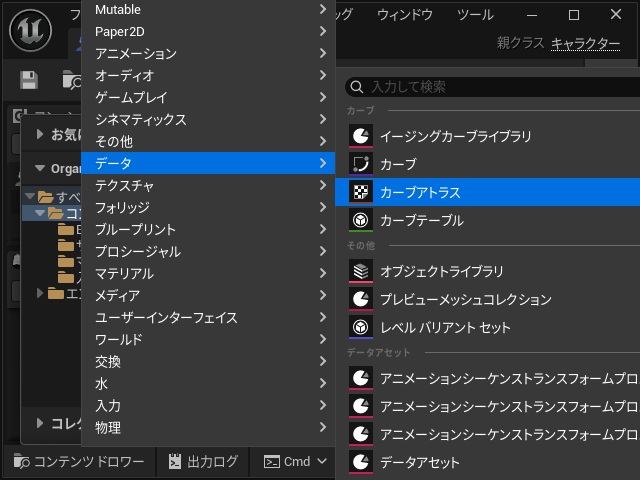Click the プレビューメッシュコレクション icon
The height and width of the screenshot is (480, 640).
tap(361, 299)
